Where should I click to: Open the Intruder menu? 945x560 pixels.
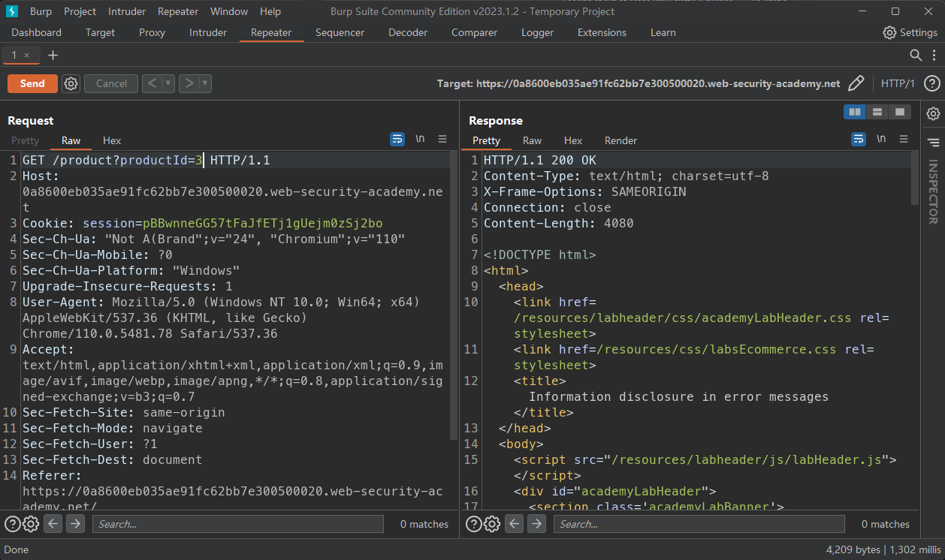click(x=127, y=11)
